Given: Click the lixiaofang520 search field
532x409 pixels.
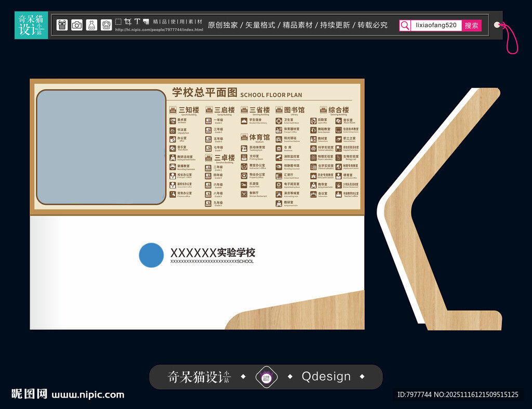Looking at the screenshot, I should (x=436, y=25).
